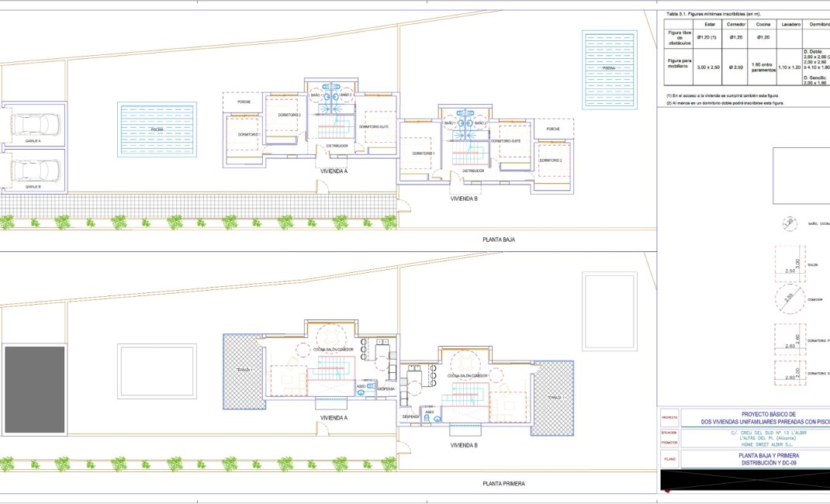Click the 'Ø 2,50' cell under Comedor
The width and height of the screenshot is (830, 504).
[736, 67]
